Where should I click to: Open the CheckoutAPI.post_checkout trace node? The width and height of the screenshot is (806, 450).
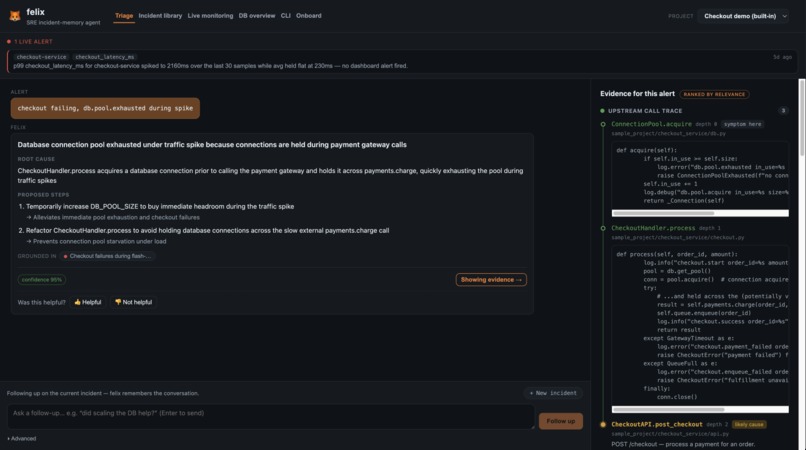(x=656, y=425)
